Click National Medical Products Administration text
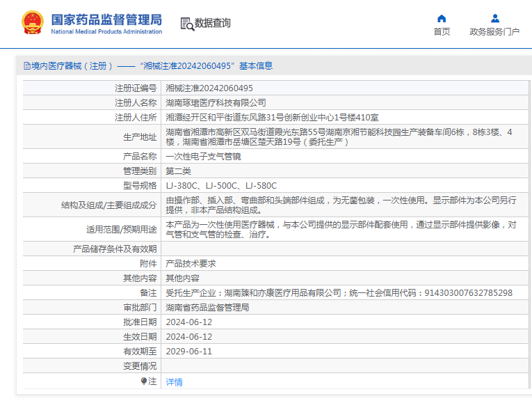Viewport: 532px width, 401px height. [x=106, y=31]
